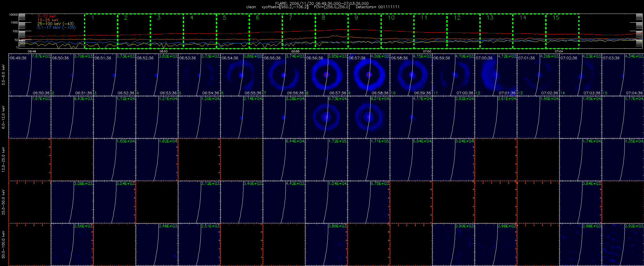Click the '3.0-6.0 keV' row label
This screenshot has width=644, height=266.
(3, 75)
